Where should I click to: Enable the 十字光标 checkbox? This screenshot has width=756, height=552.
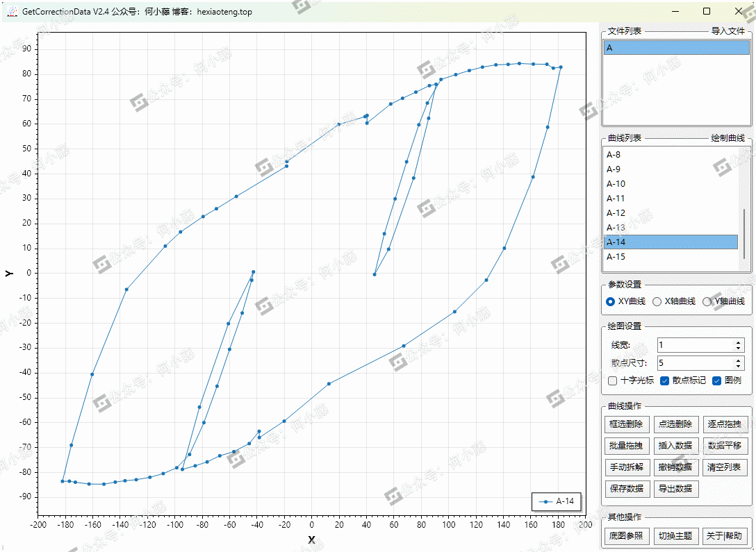612,380
